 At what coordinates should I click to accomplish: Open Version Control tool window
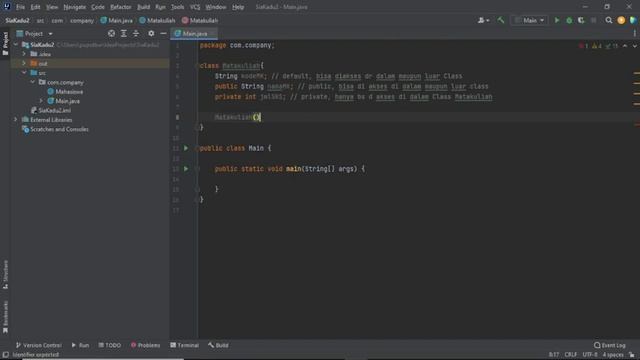pos(38,345)
